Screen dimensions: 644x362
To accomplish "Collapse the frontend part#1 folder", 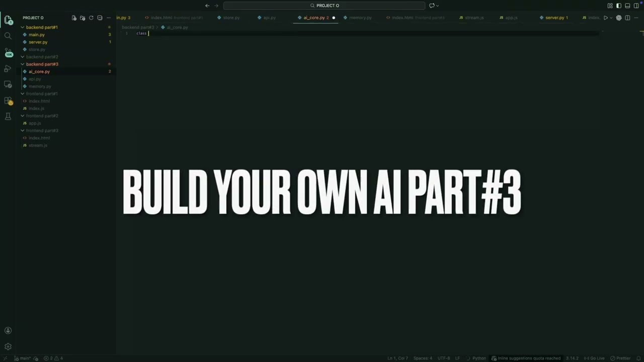I will coord(42,94).
